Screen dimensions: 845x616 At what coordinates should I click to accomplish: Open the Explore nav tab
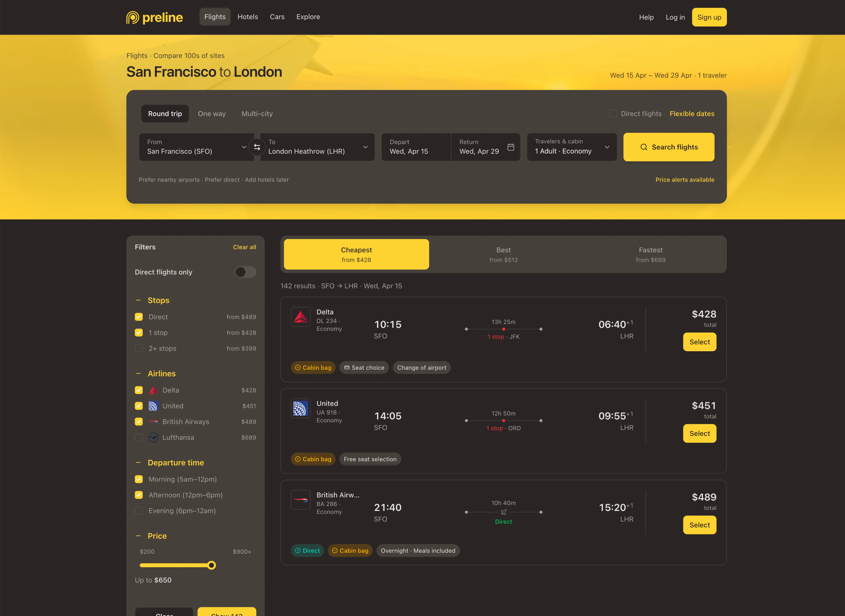308,17
